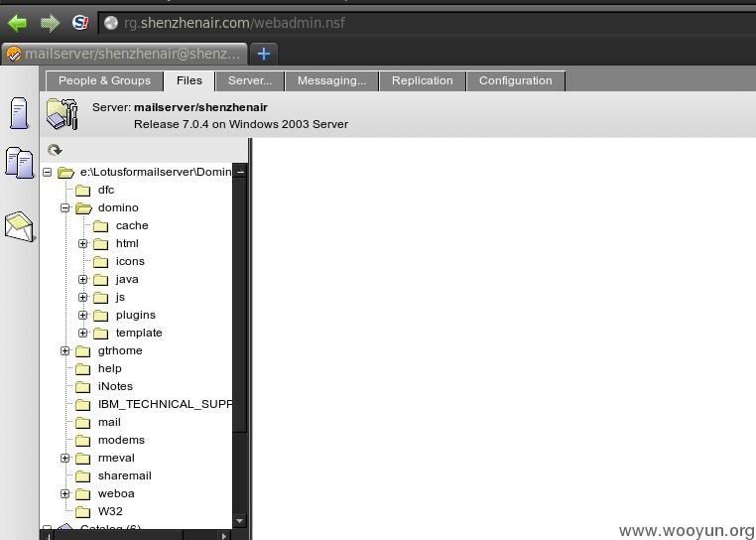Select the sharemail folder
The height and width of the screenshot is (540, 756).
tap(124, 475)
